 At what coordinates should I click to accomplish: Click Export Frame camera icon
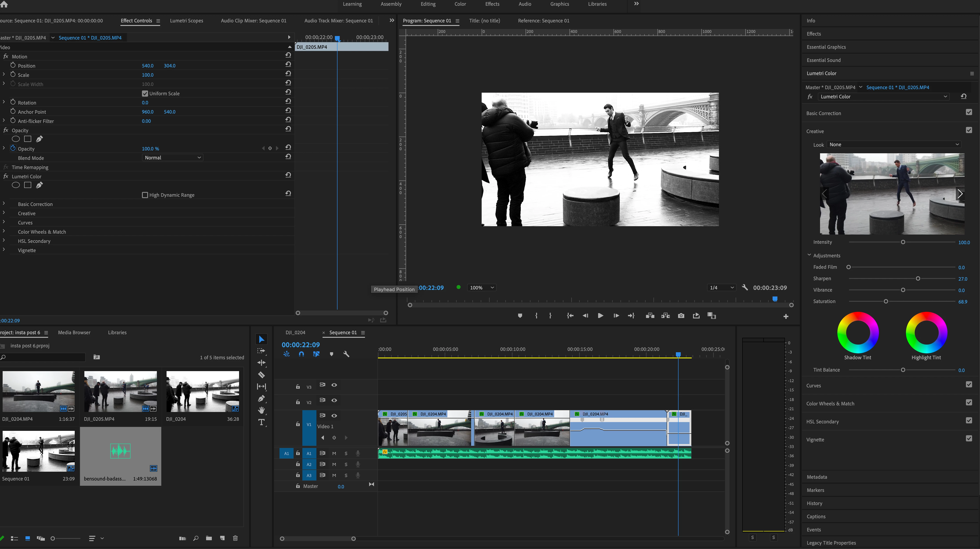coord(681,316)
